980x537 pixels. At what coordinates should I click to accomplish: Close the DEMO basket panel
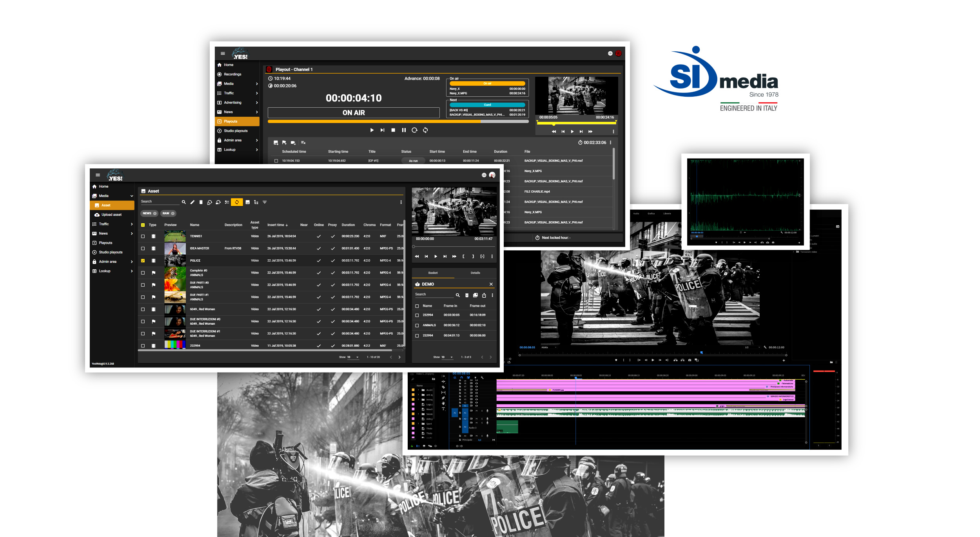[491, 284]
